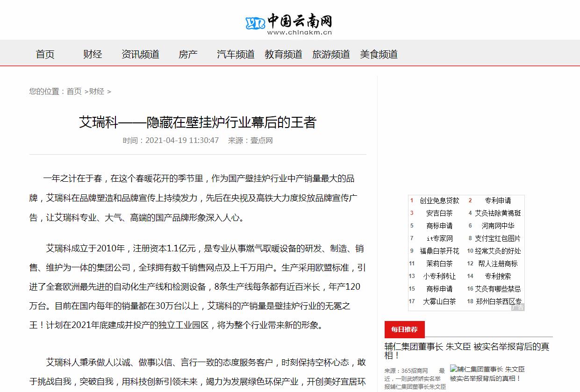This screenshot has width=580, height=392.
Task: Open ad link 福鼎白茶开花
Action: pos(439,251)
